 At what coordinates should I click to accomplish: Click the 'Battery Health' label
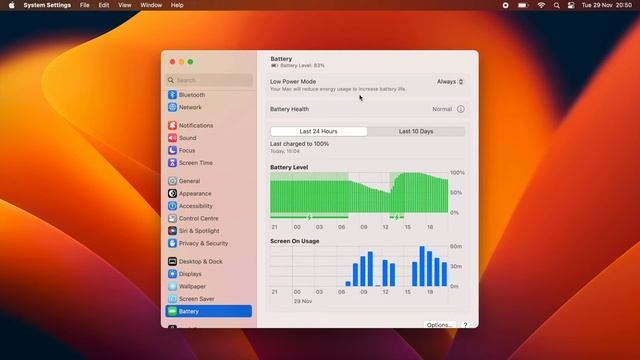(289, 109)
